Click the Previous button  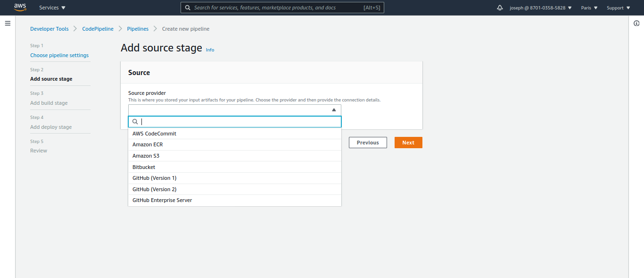tap(368, 143)
